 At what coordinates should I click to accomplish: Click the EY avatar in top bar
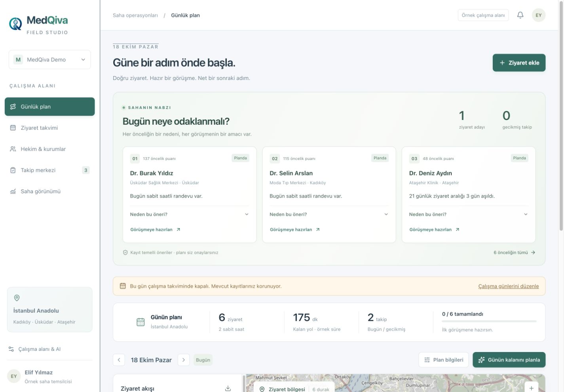[539, 15]
